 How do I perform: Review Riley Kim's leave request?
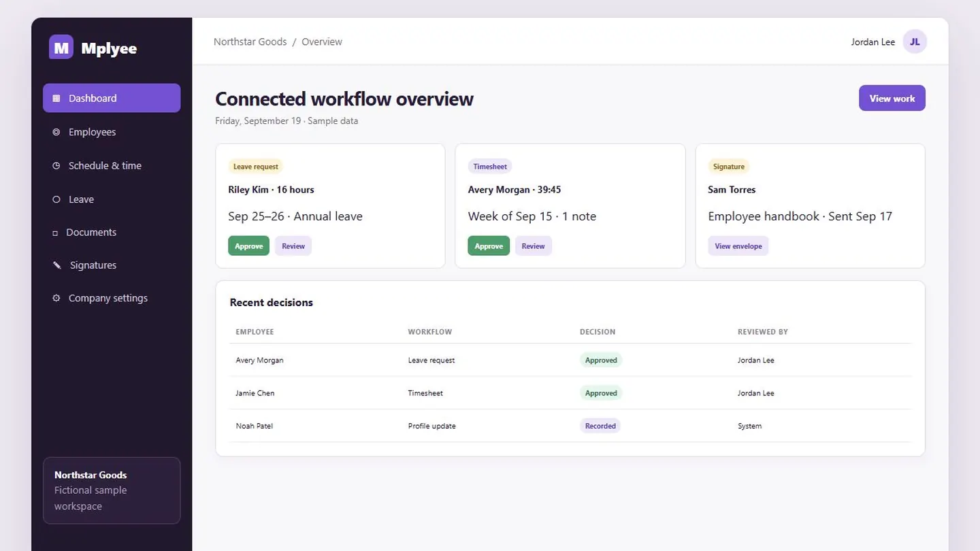tap(293, 246)
